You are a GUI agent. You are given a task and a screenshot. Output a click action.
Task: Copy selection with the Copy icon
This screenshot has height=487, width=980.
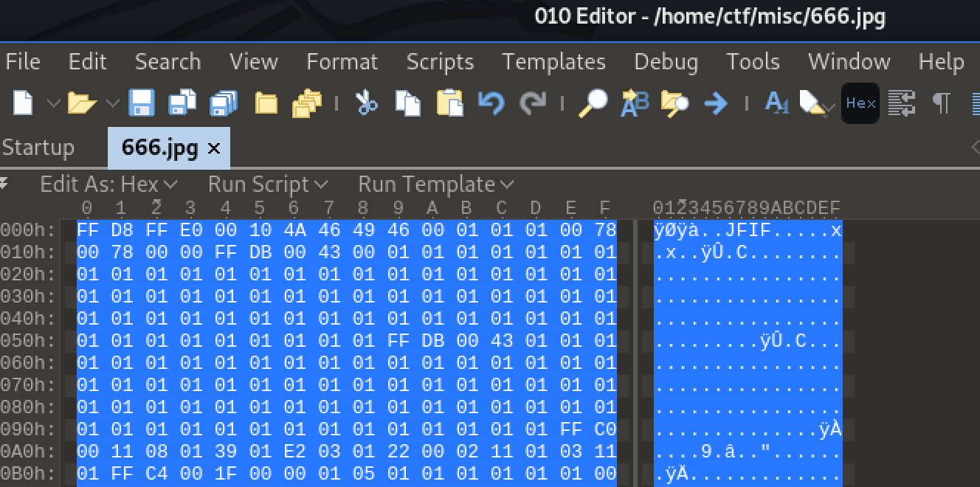pos(407,103)
